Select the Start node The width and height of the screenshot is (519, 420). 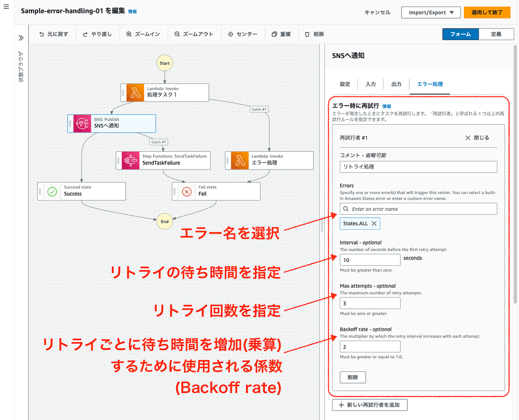[165, 63]
